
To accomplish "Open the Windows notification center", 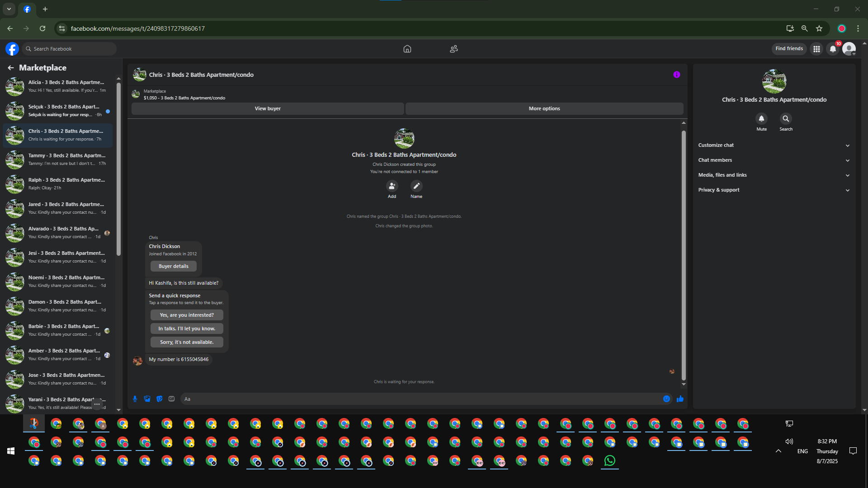I will pyautogui.click(x=853, y=451).
